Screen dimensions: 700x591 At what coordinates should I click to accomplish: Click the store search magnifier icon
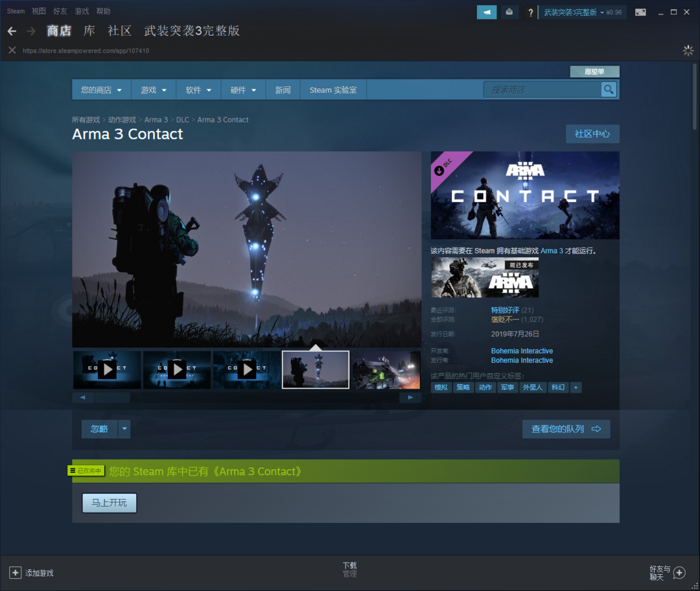click(x=609, y=89)
